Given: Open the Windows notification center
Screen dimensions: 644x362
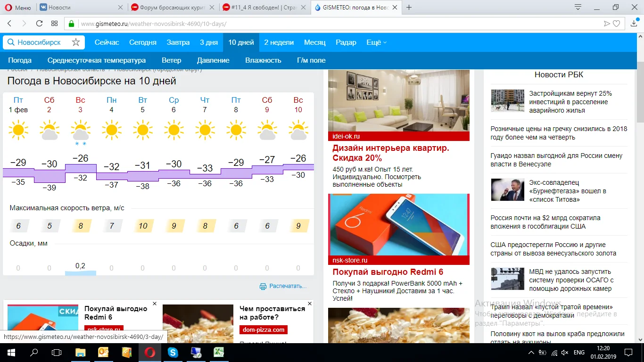Looking at the screenshot, I should point(629,353).
